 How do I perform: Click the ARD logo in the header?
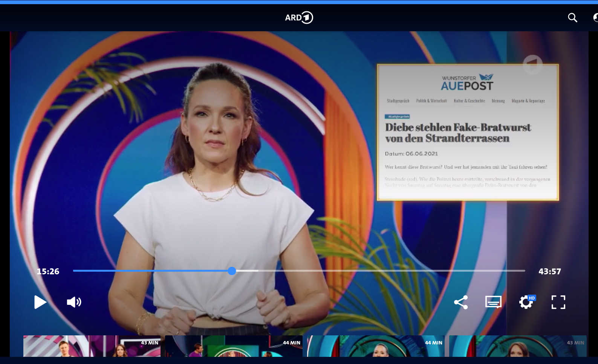299,17
